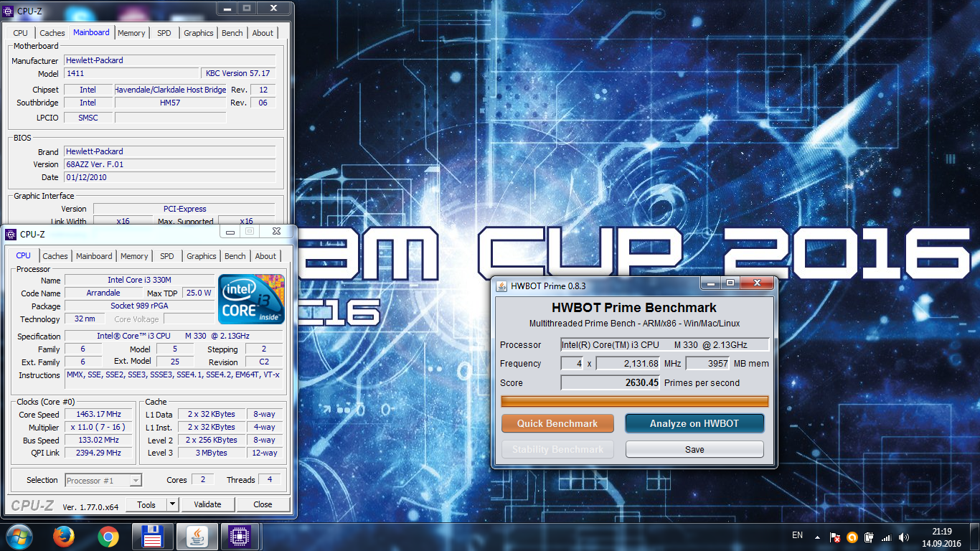Switch EN input language indicator

[x=797, y=535]
